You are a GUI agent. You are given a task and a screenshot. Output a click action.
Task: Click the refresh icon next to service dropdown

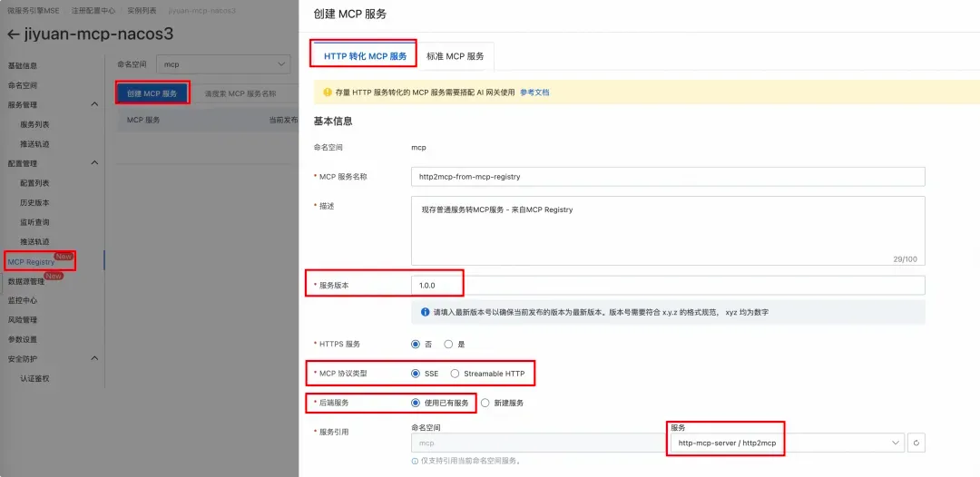[916, 443]
